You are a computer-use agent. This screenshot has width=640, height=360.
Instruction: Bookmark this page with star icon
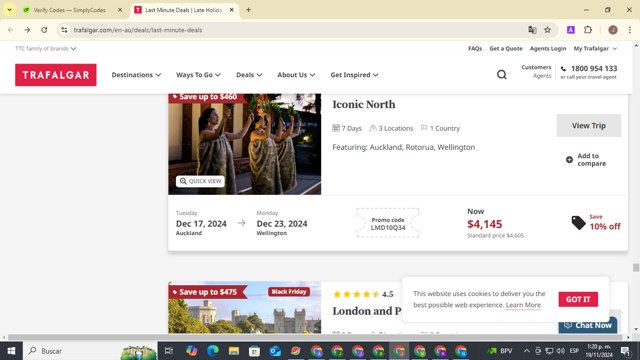547,30
